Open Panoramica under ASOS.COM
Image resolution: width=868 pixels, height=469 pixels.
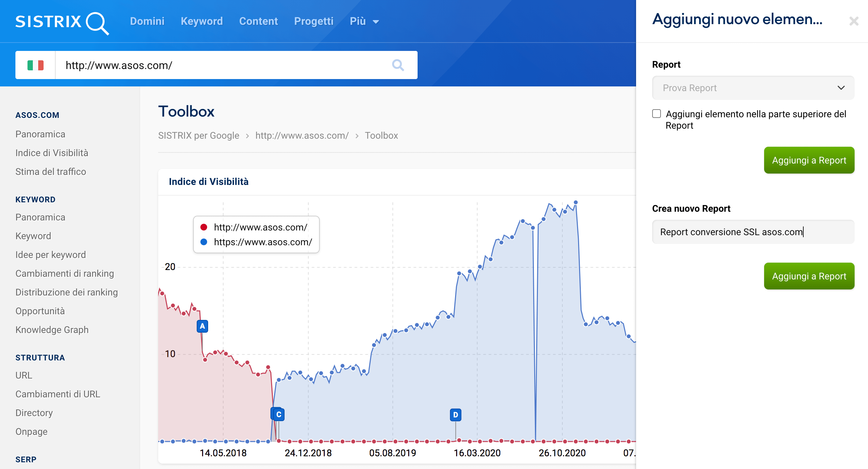[x=41, y=134]
